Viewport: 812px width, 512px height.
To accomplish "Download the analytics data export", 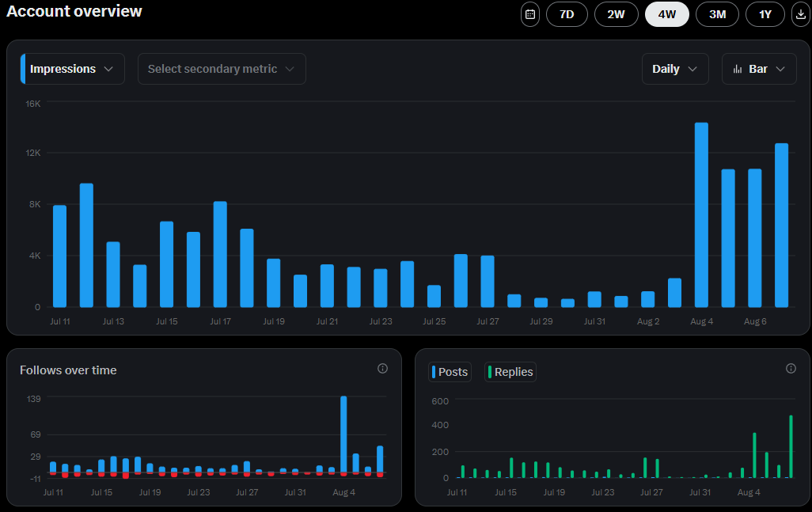I will click(801, 14).
